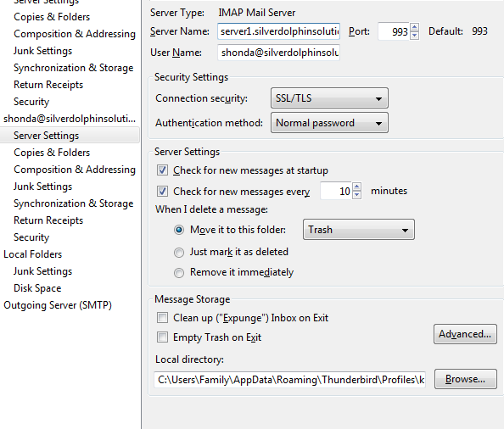The width and height of the screenshot is (504, 429).
Task: Select Remove it immediately option
Action: click(179, 273)
